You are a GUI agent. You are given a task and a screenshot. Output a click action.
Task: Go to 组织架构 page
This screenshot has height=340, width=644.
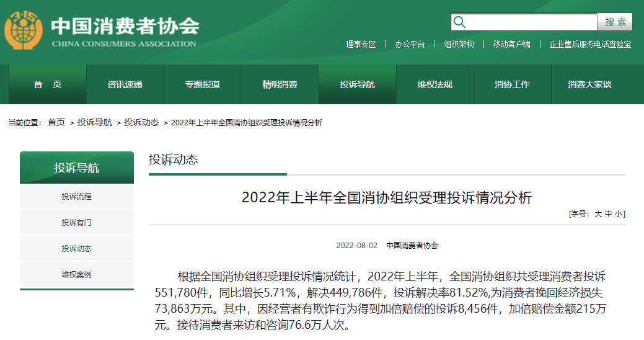[x=459, y=45]
